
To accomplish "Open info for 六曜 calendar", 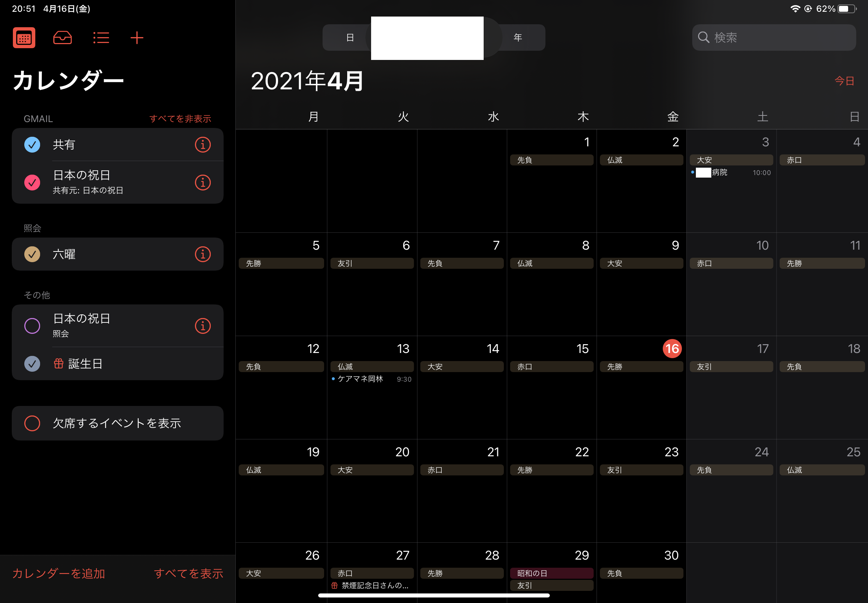I will [203, 254].
